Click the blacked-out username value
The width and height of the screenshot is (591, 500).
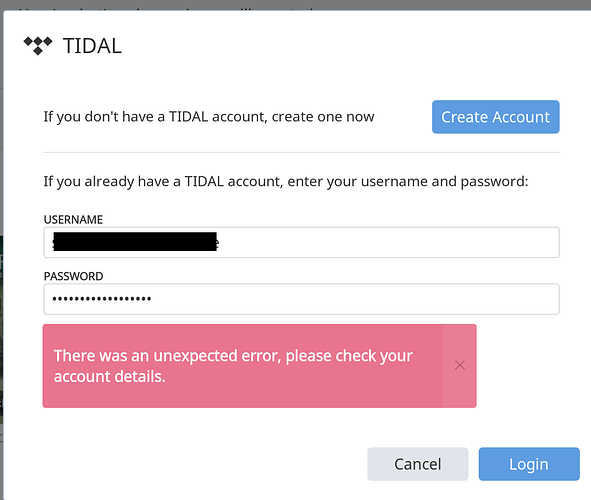click(135, 242)
